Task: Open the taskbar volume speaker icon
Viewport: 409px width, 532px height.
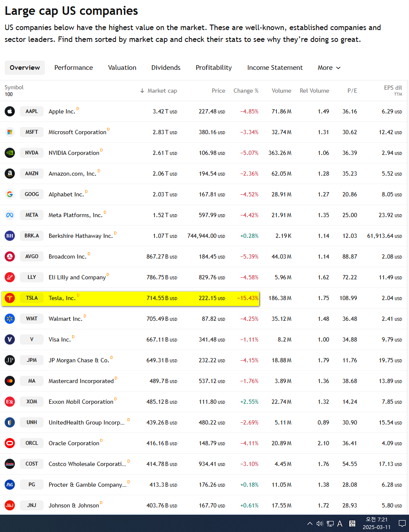Action: pos(320,524)
